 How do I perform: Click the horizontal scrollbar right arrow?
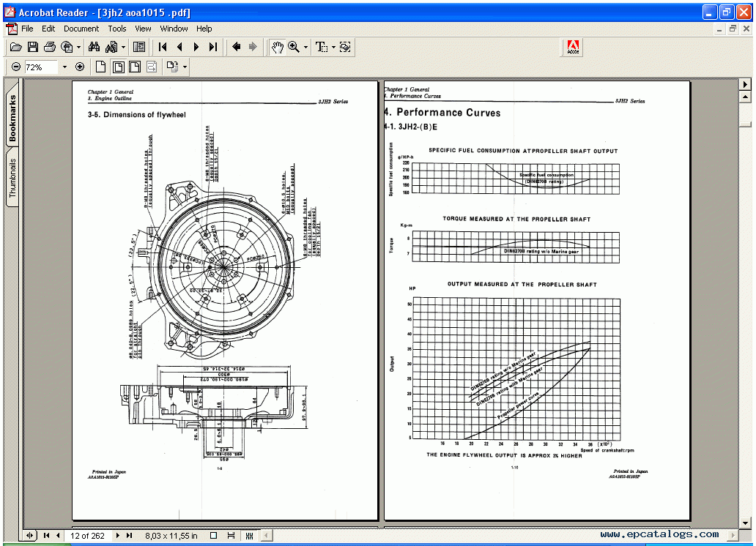tap(733, 535)
